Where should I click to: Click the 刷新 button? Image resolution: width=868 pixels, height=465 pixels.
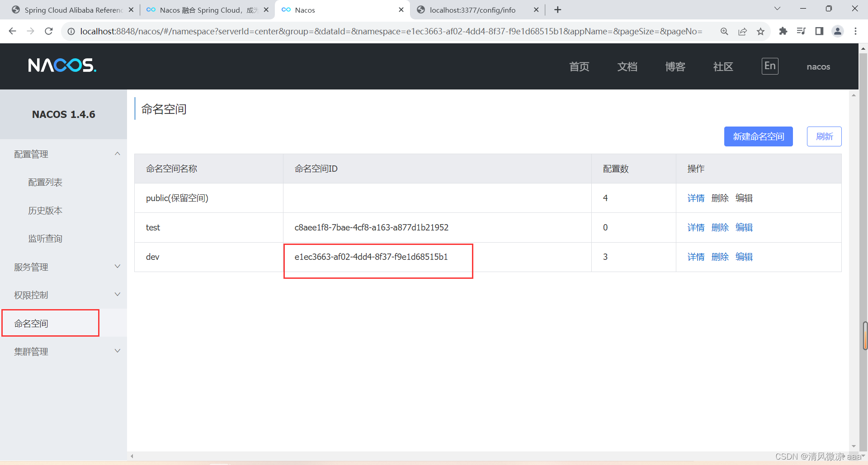[824, 136]
